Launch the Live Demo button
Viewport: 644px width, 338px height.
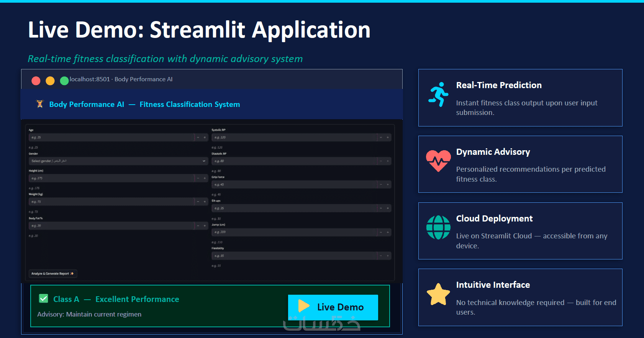333,307
